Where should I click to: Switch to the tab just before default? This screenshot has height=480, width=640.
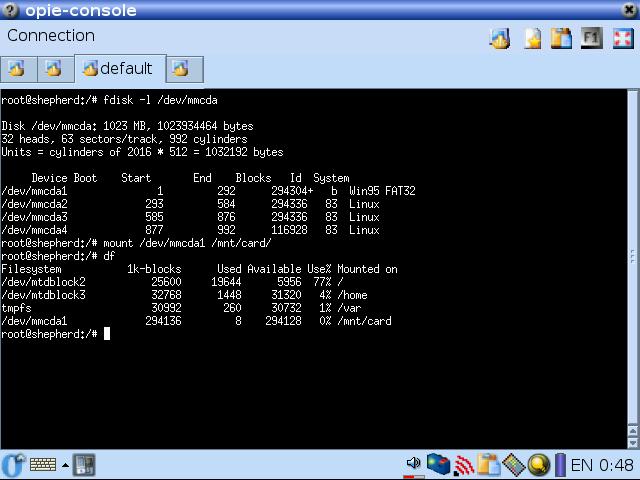[56, 69]
